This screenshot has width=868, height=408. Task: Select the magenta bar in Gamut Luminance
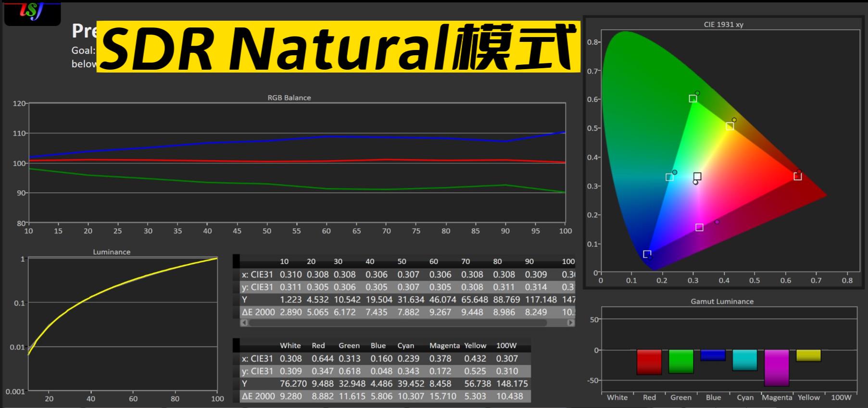pyautogui.click(x=777, y=368)
